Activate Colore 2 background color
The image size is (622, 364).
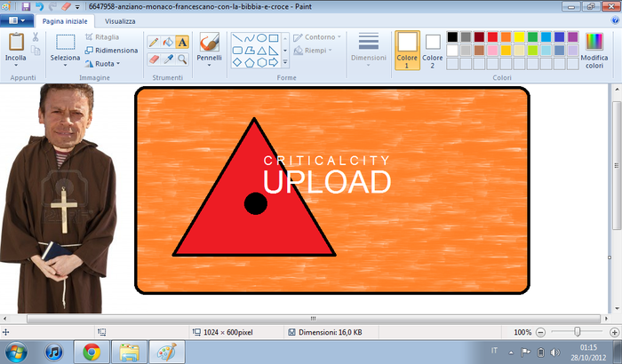click(x=433, y=51)
